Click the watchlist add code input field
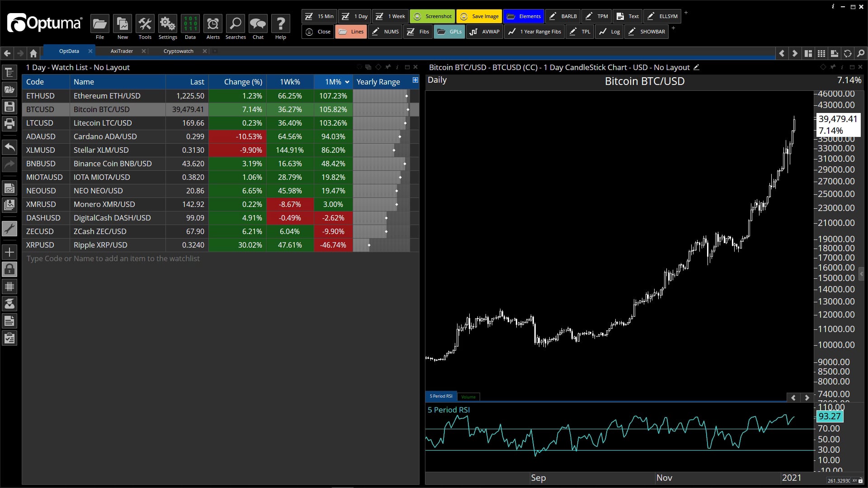 (x=221, y=258)
